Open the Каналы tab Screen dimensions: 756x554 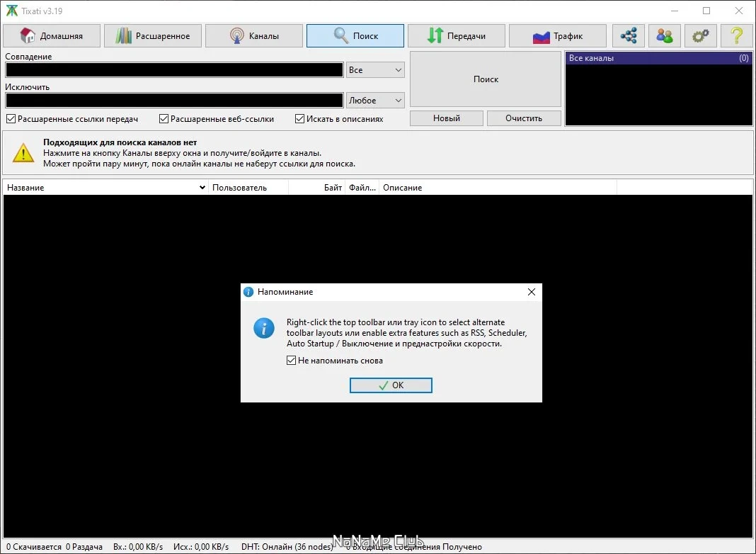point(254,35)
